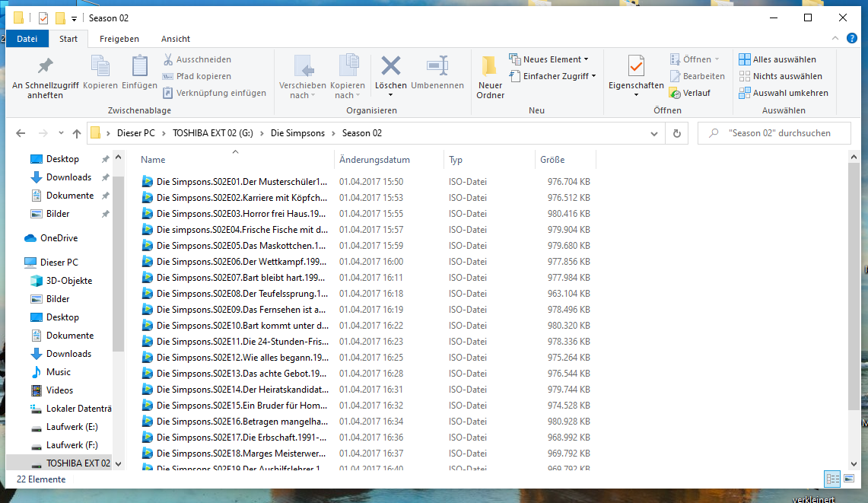This screenshot has width=868, height=503.
Task: Open recent locations dropdown arrow
Action: tap(61, 133)
